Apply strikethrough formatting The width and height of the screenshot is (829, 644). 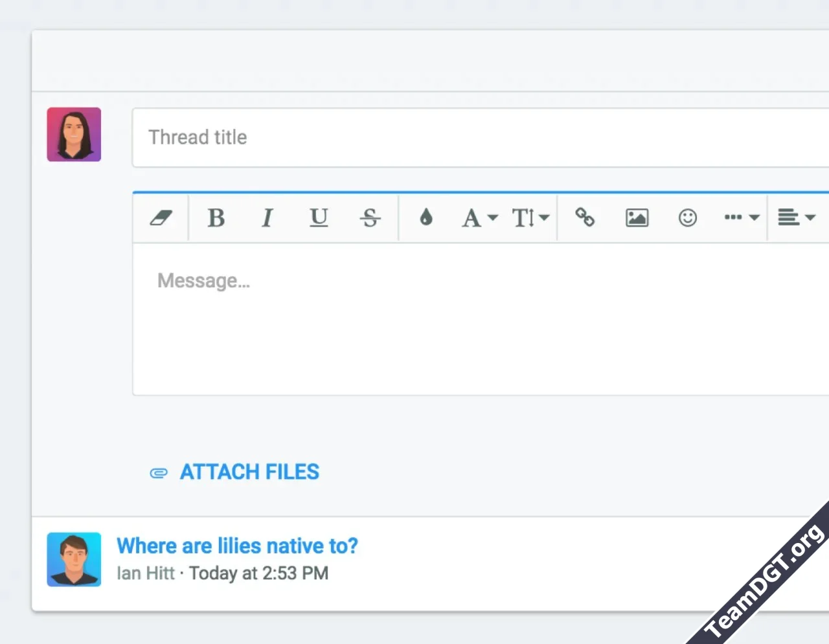370,218
